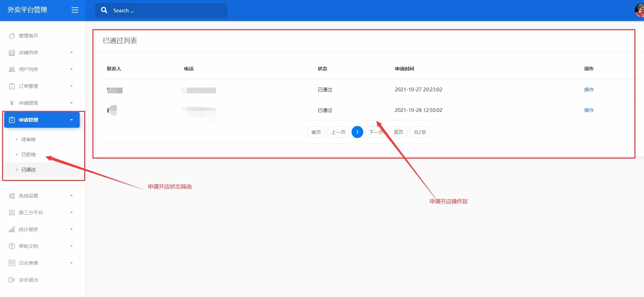Expand the 系统设置 dropdown arrow
The height and width of the screenshot is (297, 644).
[x=71, y=196]
